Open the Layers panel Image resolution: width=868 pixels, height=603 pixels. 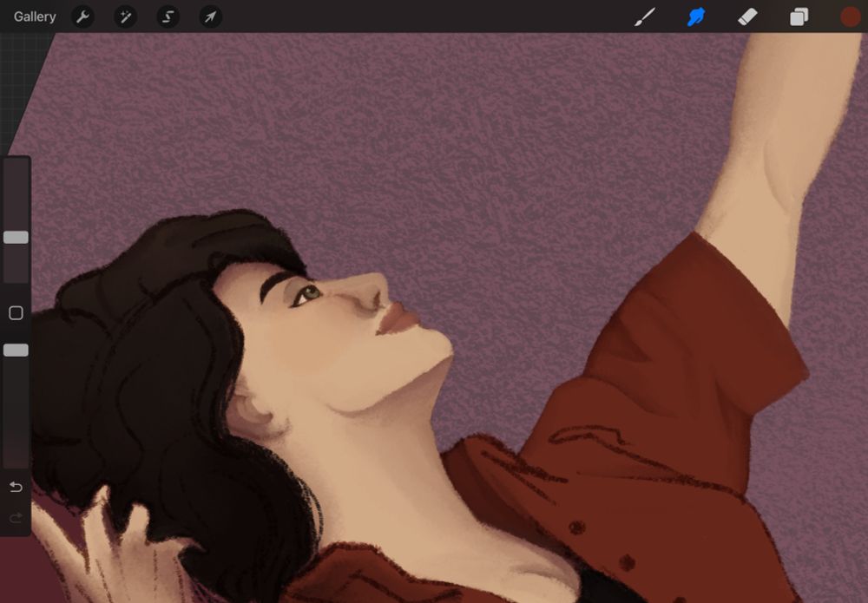pos(799,17)
